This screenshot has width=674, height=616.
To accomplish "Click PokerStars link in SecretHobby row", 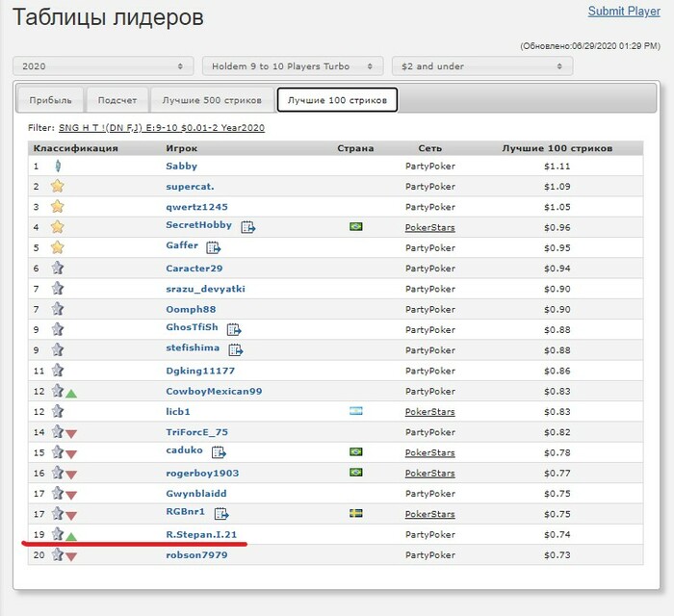I will (429, 227).
